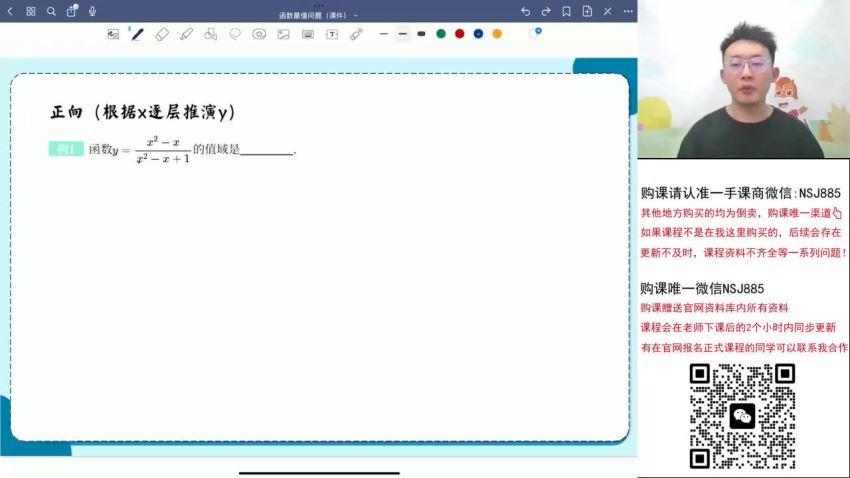The height and width of the screenshot is (478, 850).
Task: Click text 购课唯一微信NSJ885
Action: click(x=702, y=288)
